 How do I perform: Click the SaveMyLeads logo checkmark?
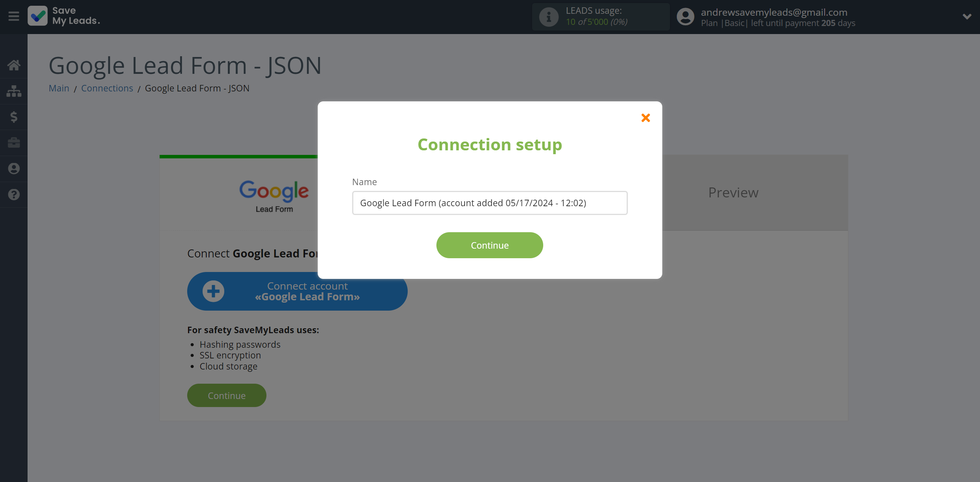(38, 16)
